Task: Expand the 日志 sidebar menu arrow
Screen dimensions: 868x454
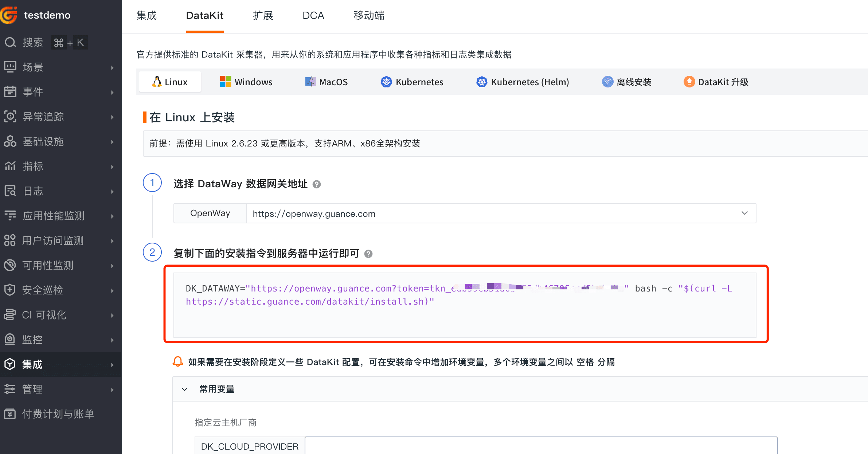Action: click(x=112, y=191)
